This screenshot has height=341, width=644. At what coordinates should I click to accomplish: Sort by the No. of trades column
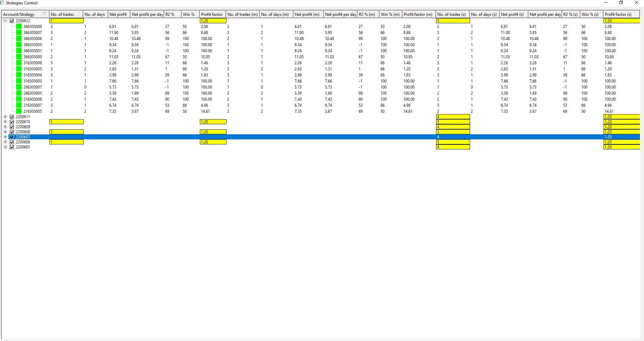(66, 14)
